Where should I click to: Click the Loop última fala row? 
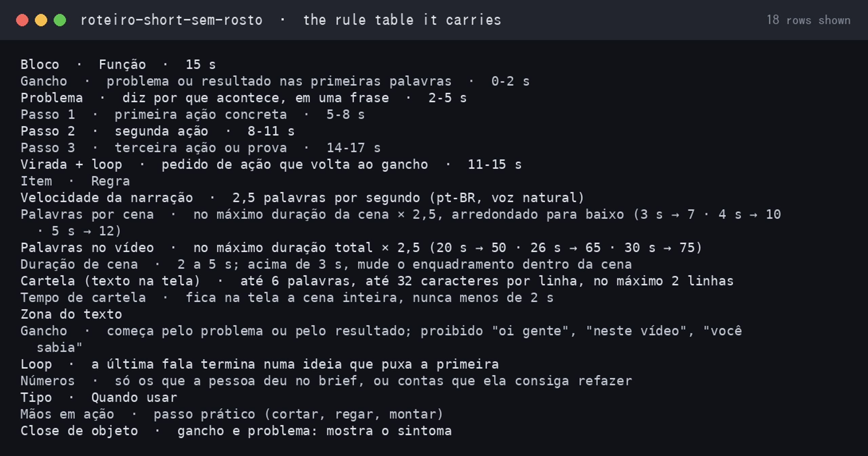[x=259, y=364]
